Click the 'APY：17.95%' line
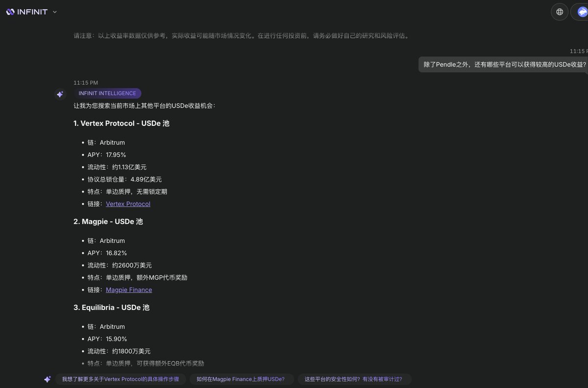The image size is (588, 388). pos(107,155)
